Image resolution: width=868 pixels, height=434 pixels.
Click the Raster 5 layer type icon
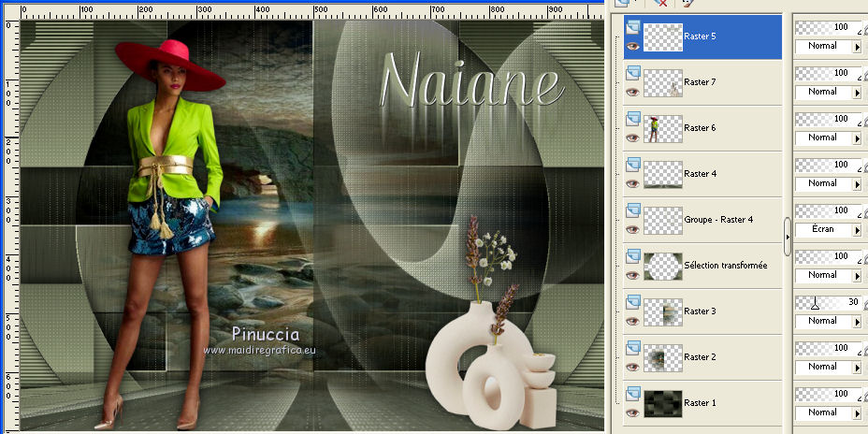click(634, 26)
